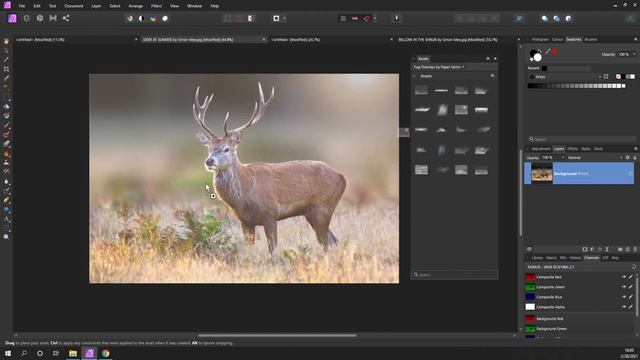The height and width of the screenshot is (360, 640).
Task: Apply Auto Colours RGB icon
Action: [153, 18]
